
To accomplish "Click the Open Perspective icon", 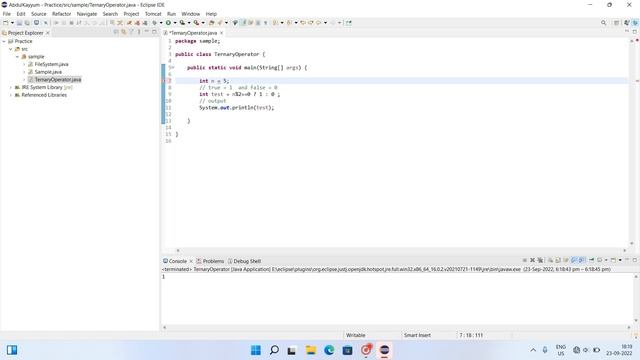I will click(616, 23).
